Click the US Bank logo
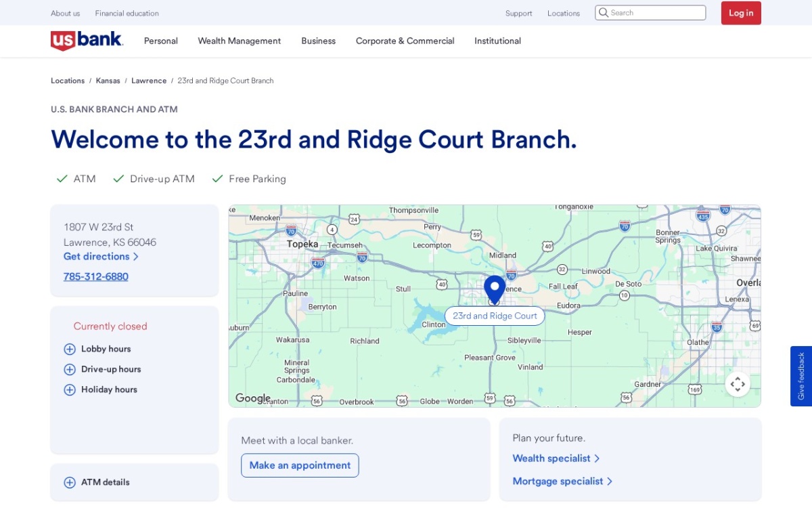812x508 pixels. tap(87, 41)
